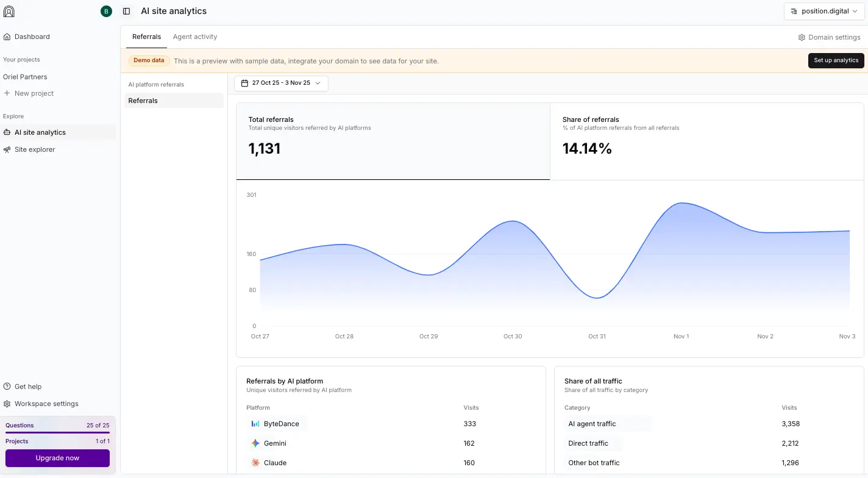Screen dimensions: 868x478
Task: Click the Set up analytics button
Action: [x=836, y=60]
